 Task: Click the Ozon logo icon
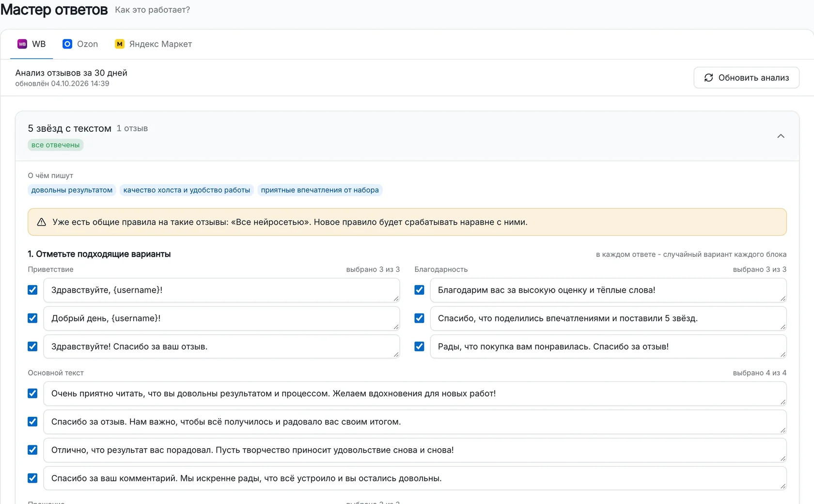click(x=67, y=44)
